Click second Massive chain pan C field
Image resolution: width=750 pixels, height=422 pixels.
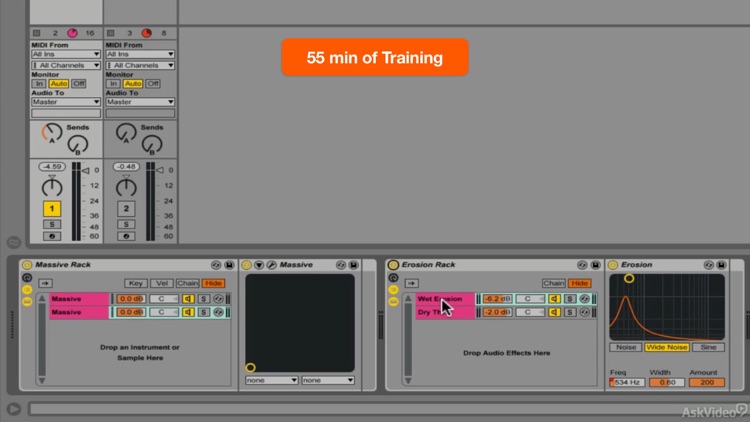click(164, 312)
